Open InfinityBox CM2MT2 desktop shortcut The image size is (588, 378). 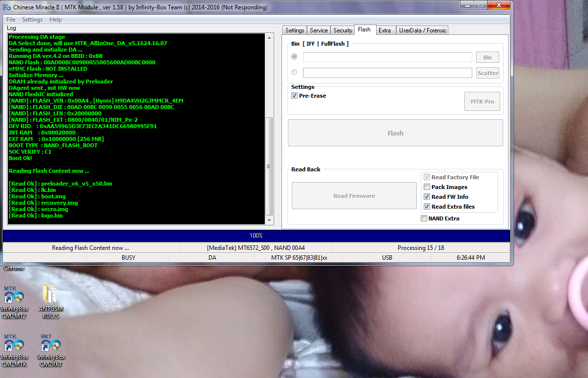[x=14, y=302]
